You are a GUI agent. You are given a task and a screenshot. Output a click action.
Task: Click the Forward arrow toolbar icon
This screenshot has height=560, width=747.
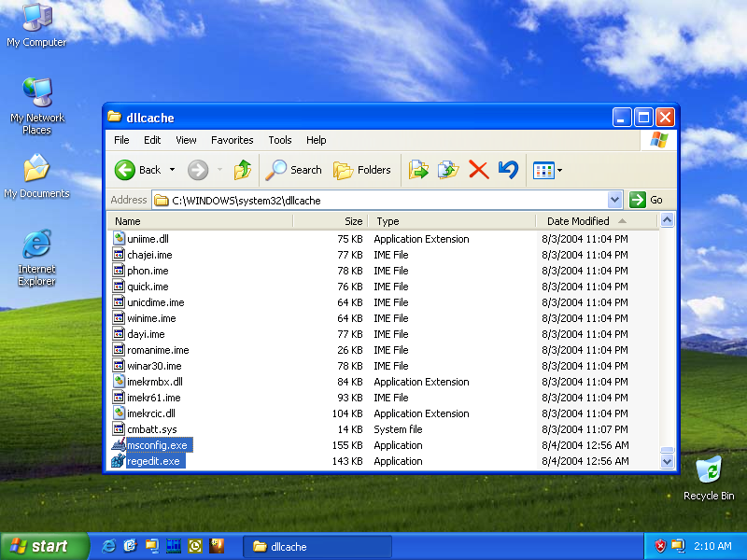click(x=198, y=170)
